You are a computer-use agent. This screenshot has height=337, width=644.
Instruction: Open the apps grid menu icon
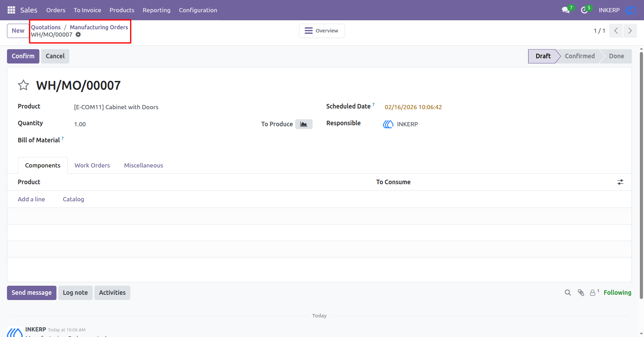11,10
